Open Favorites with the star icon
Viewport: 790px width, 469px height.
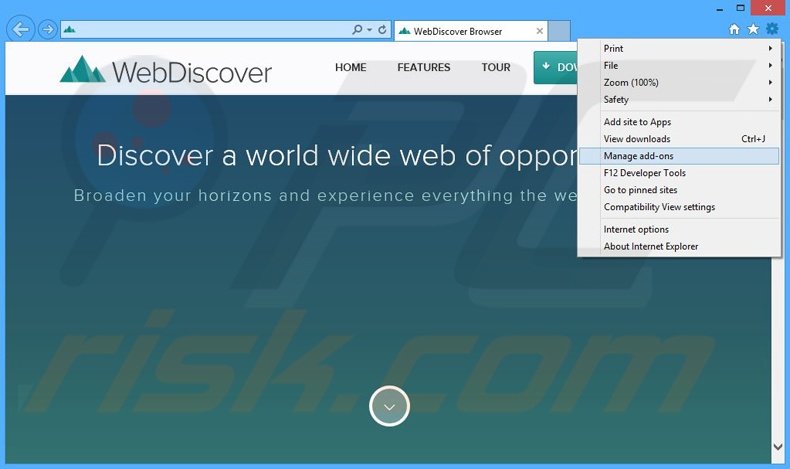tap(753, 29)
